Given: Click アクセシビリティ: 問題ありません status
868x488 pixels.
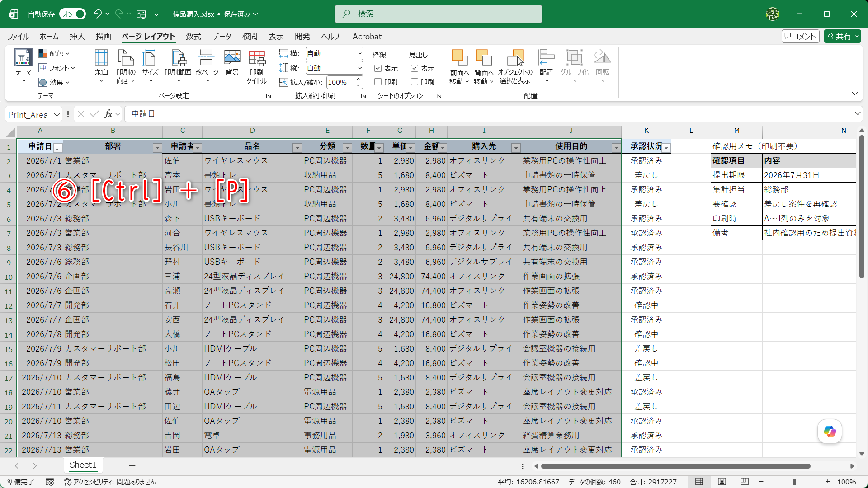Looking at the screenshot, I should 110,482.
